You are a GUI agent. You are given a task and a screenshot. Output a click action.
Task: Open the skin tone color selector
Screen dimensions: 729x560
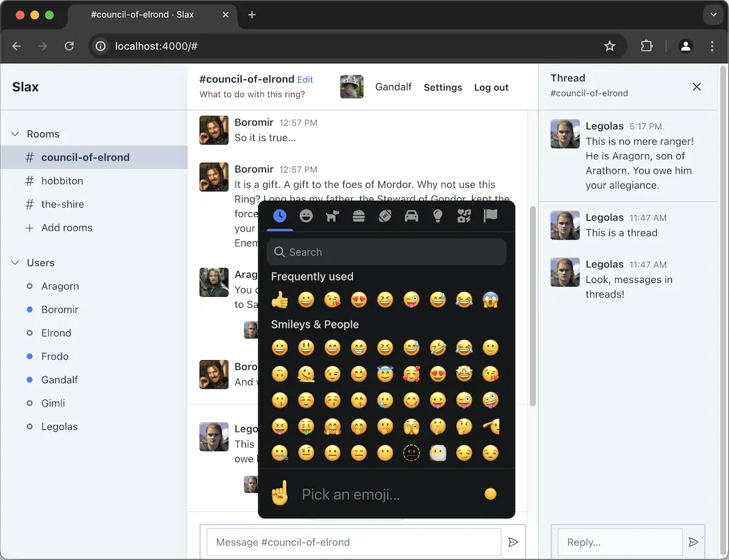[490, 494]
